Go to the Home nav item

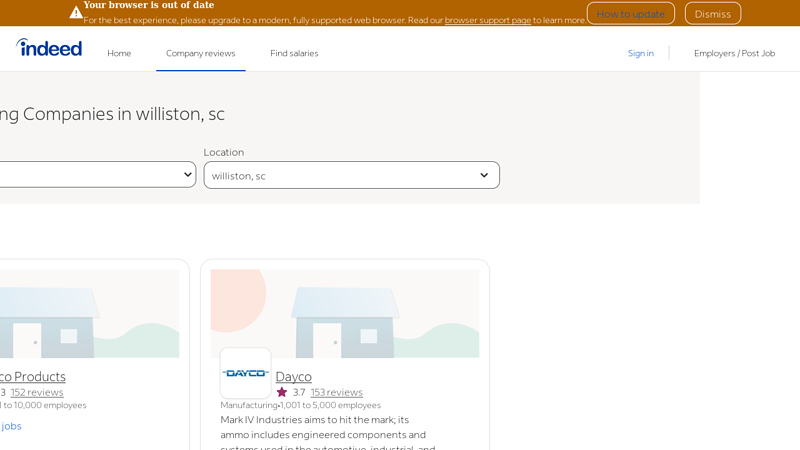(x=119, y=53)
